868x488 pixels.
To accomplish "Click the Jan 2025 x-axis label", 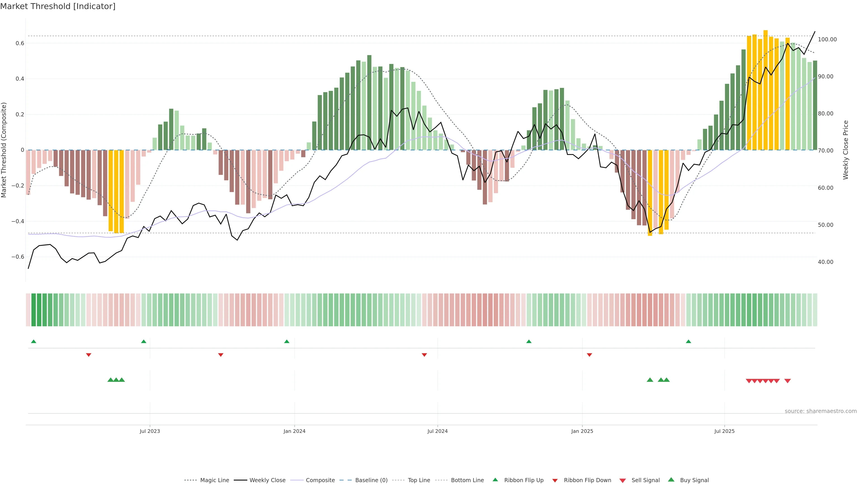I will [x=582, y=431].
